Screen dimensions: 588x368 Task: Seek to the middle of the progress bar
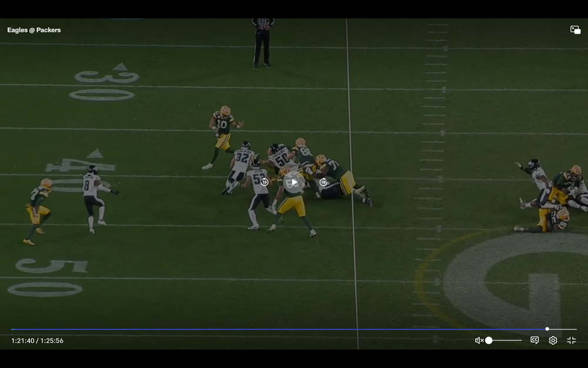pyautogui.click(x=294, y=329)
